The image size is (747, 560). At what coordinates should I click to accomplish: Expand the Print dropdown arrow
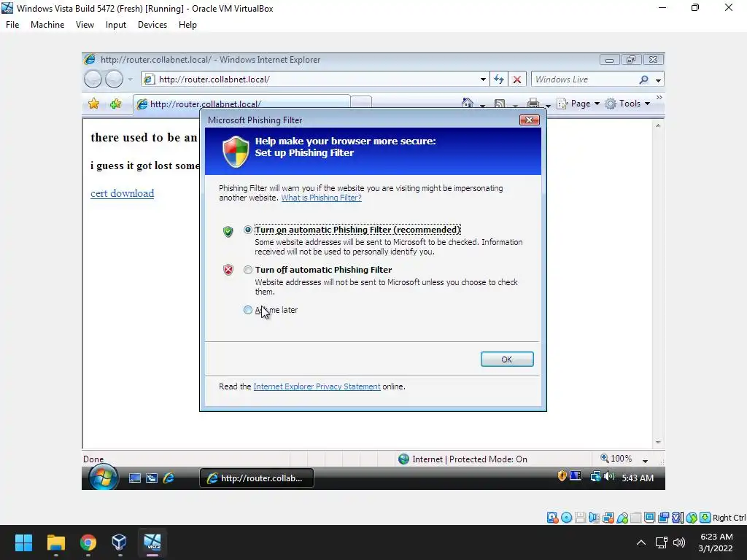[x=547, y=105]
